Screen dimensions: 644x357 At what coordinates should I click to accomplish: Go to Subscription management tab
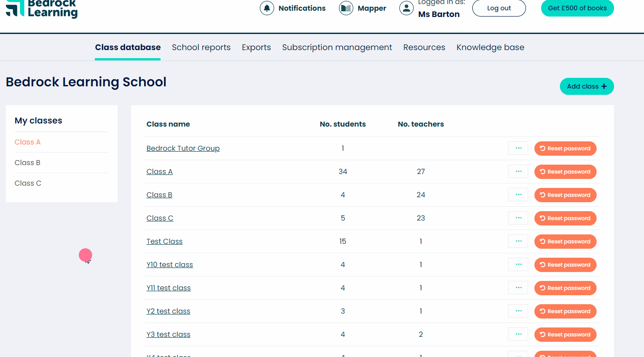(x=337, y=47)
